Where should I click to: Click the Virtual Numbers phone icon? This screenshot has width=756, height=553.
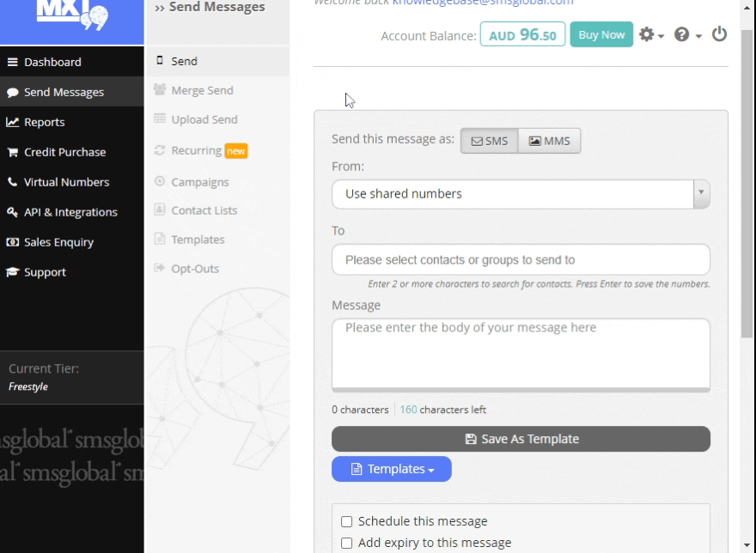click(13, 182)
